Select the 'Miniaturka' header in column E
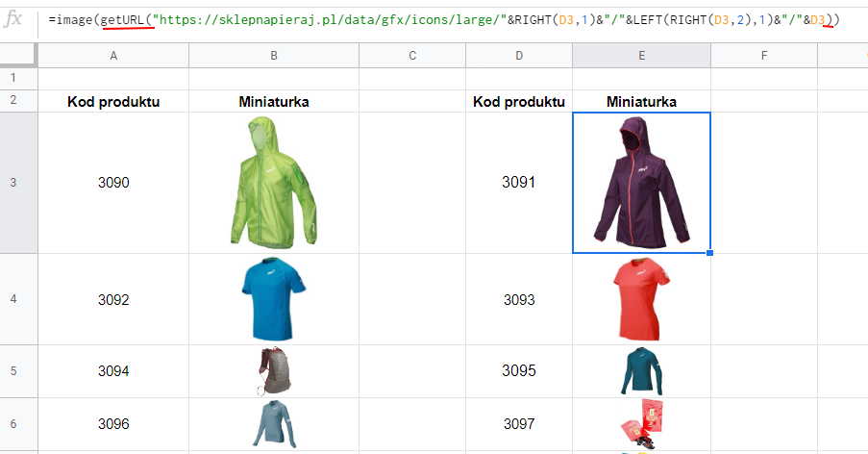The height and width of the screenshot is (454, 868). click(641, 102)
